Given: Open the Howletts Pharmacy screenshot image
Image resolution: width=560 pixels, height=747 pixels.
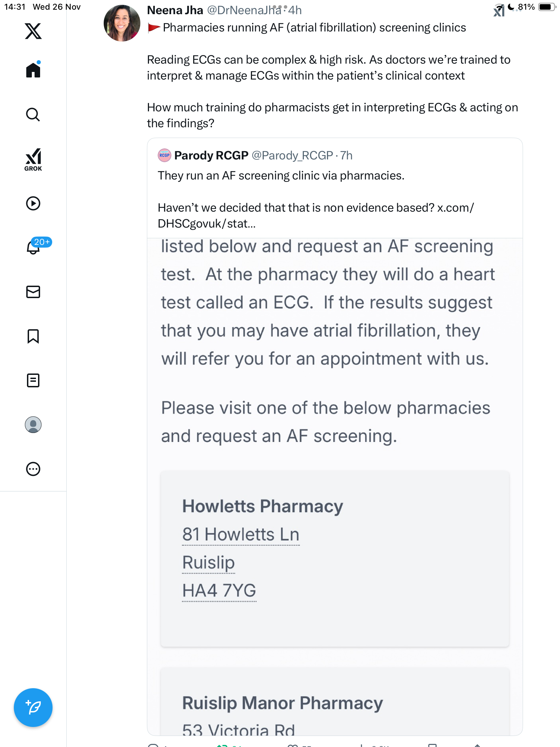Looking at the screenshot, I should (335, 484).
